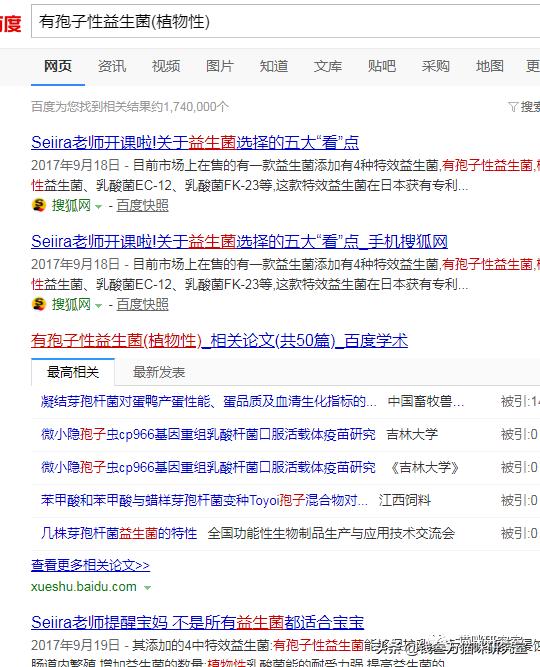Click the 中国畜牧兽... journal text
The height and width of the screenshot is (667, 540).
426,401
